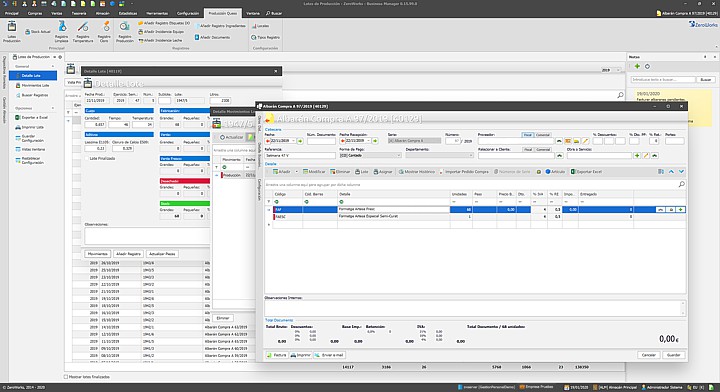Move the selected Albarán line up with the arrow icon
This screenshot has height=392, width=720.
click(x=671, y=172)
